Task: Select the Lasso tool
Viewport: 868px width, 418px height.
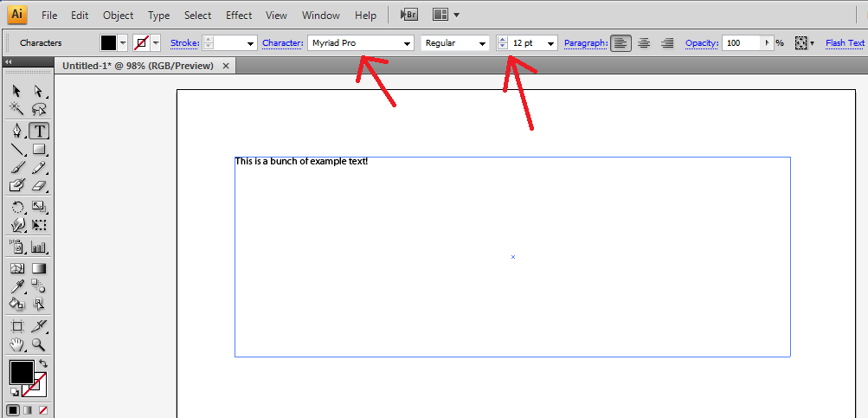Action: click(39, 108)
